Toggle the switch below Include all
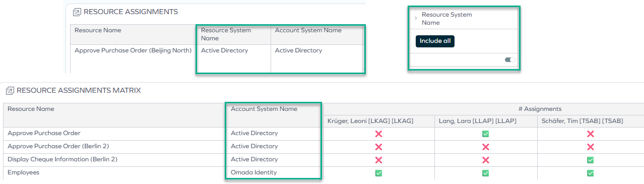Screen dimensions: 644x184 coord(510,60)
